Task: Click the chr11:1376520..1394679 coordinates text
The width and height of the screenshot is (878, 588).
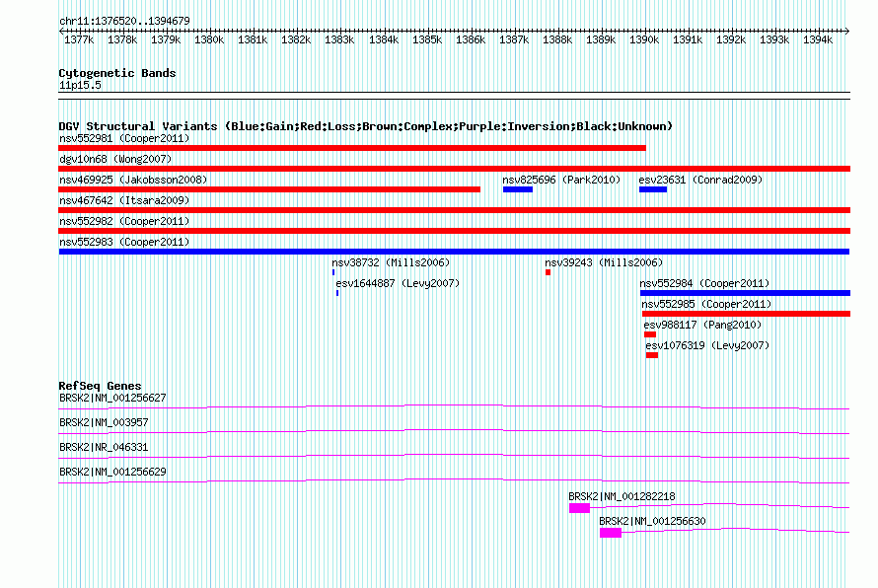Action: [124, 21]
